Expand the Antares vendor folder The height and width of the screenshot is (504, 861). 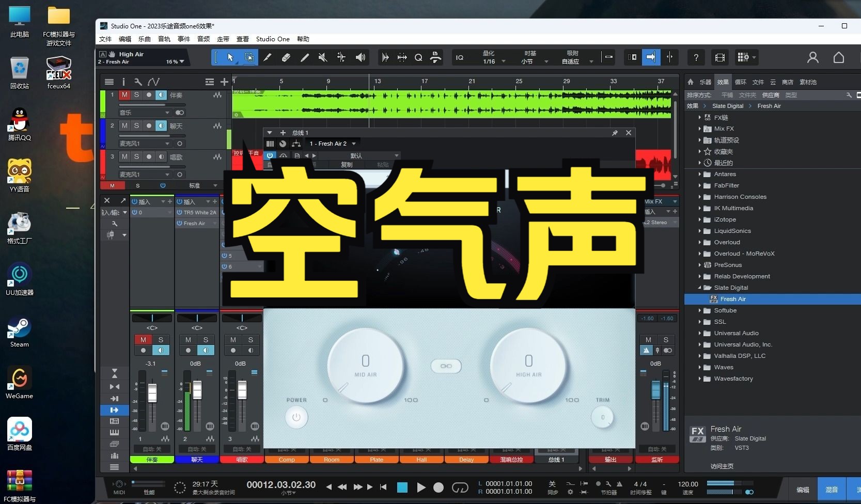coord(700,174)
